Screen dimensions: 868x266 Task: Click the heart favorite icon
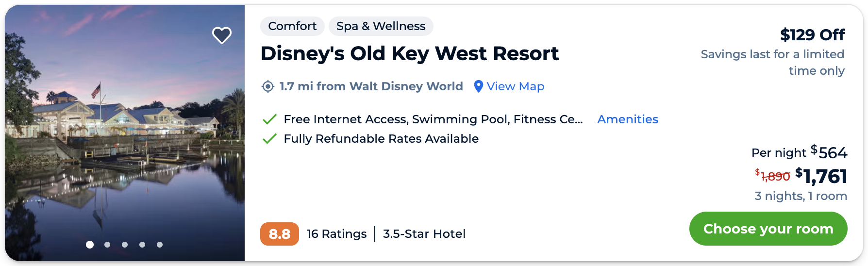coord(222,35)
